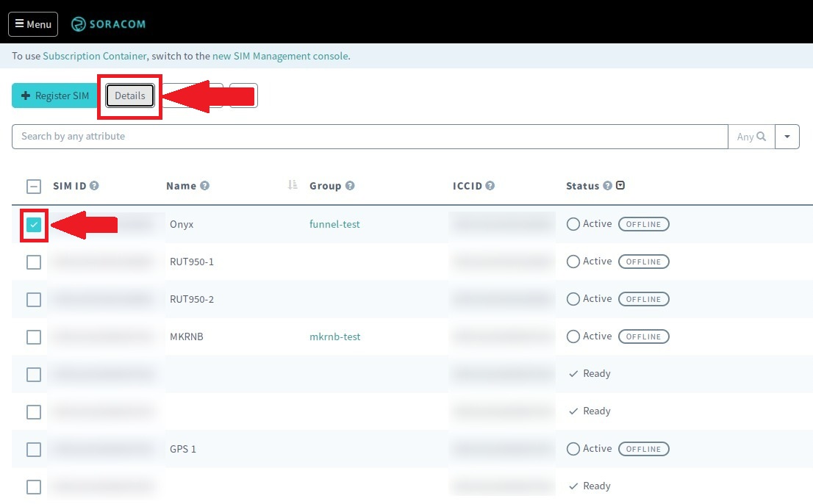Click the search magnifier labeled Any
Viewport: 813px width, 504px height.
[750, 137]
